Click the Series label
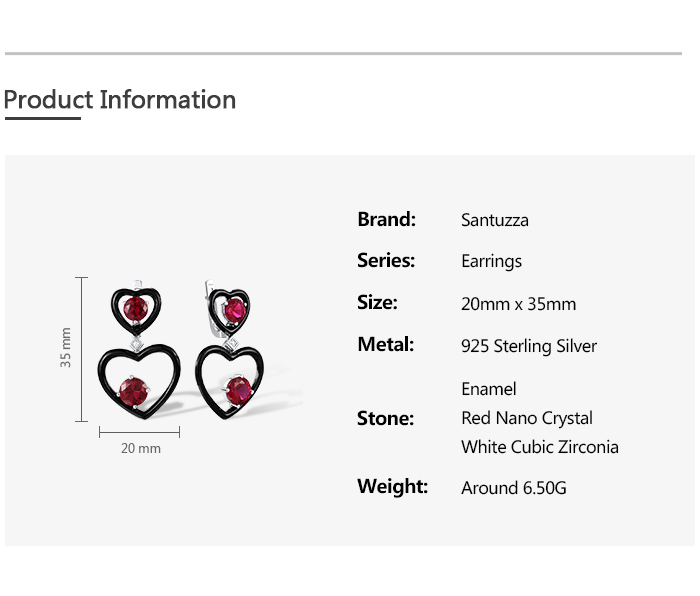 coord(386,261)
